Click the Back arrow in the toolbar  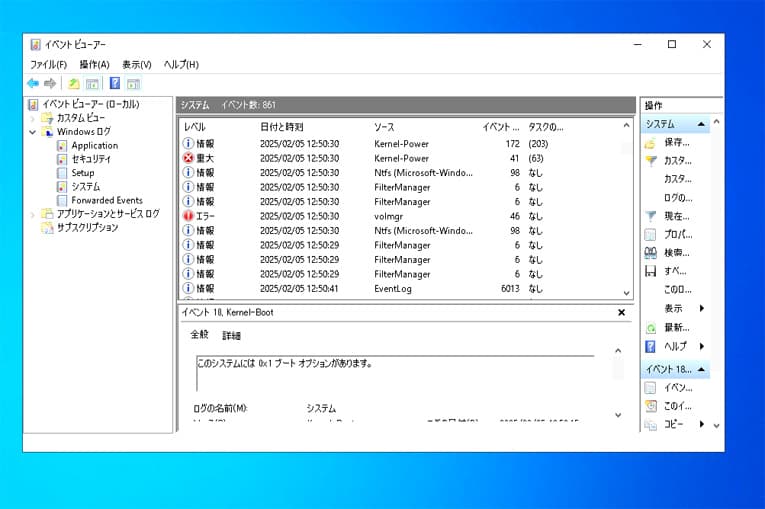[33, 84]
